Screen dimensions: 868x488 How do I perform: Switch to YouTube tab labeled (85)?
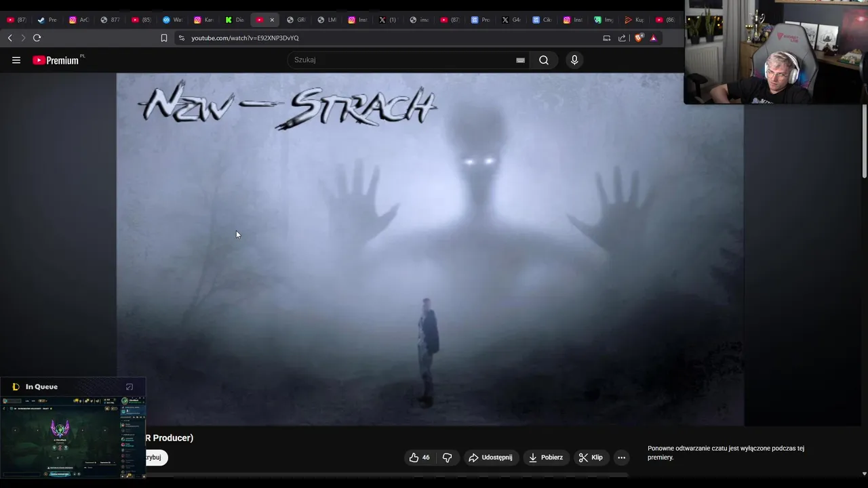141,20
